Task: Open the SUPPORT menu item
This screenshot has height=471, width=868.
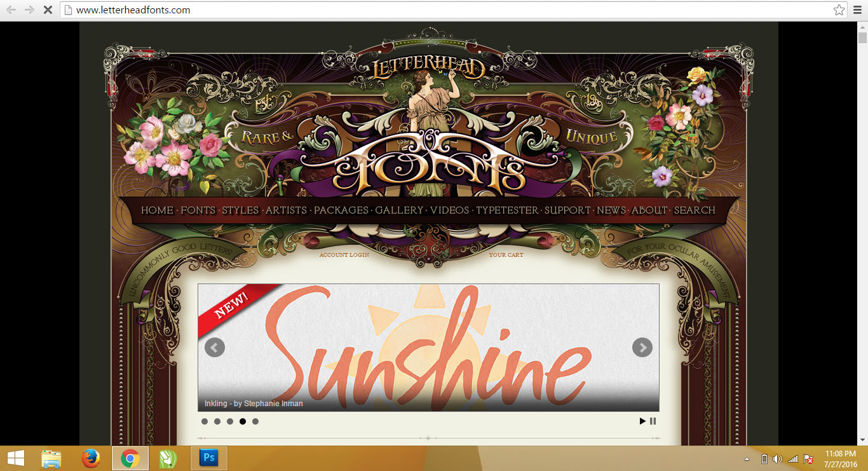Action: (567, 210)
